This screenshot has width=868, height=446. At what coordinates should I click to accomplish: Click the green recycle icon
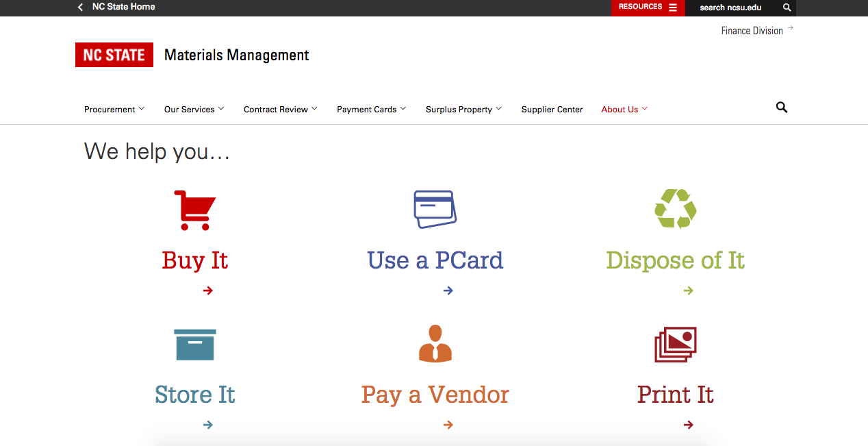(675, 209)
